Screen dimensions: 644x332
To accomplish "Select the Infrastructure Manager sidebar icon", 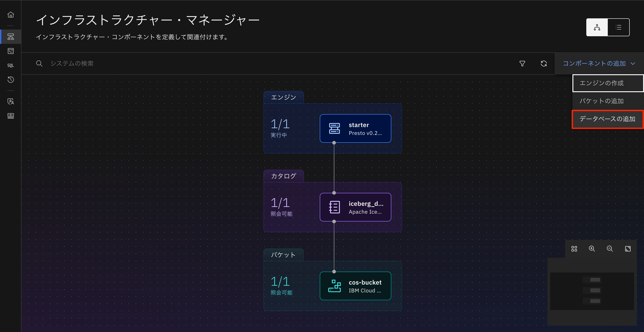I will click(x=11, y=36).
